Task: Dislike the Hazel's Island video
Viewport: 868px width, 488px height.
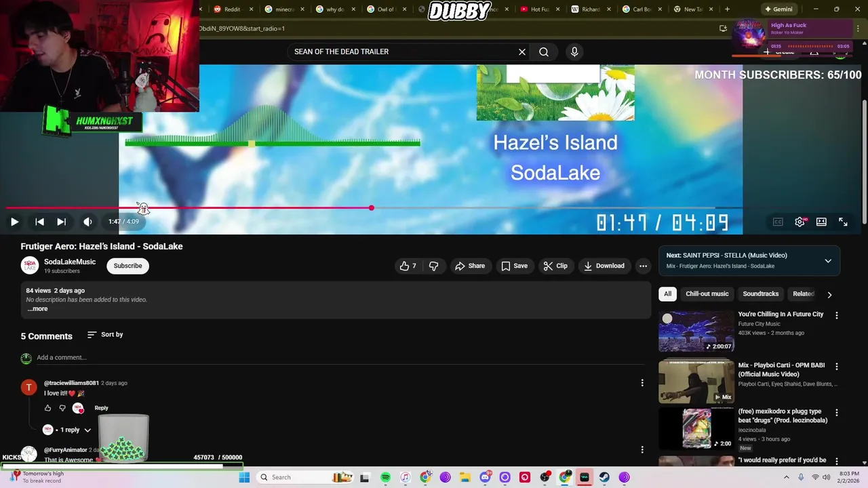Action: coord(434,266)
